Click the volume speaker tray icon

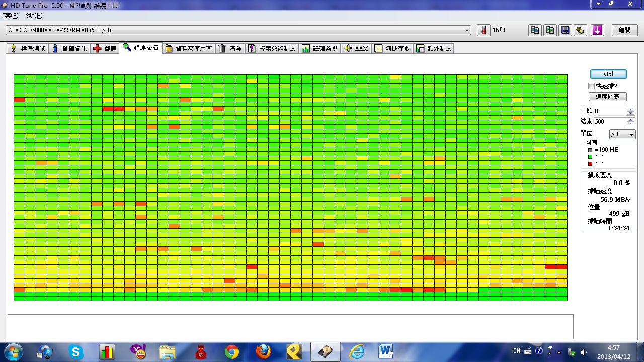point(584,351)
